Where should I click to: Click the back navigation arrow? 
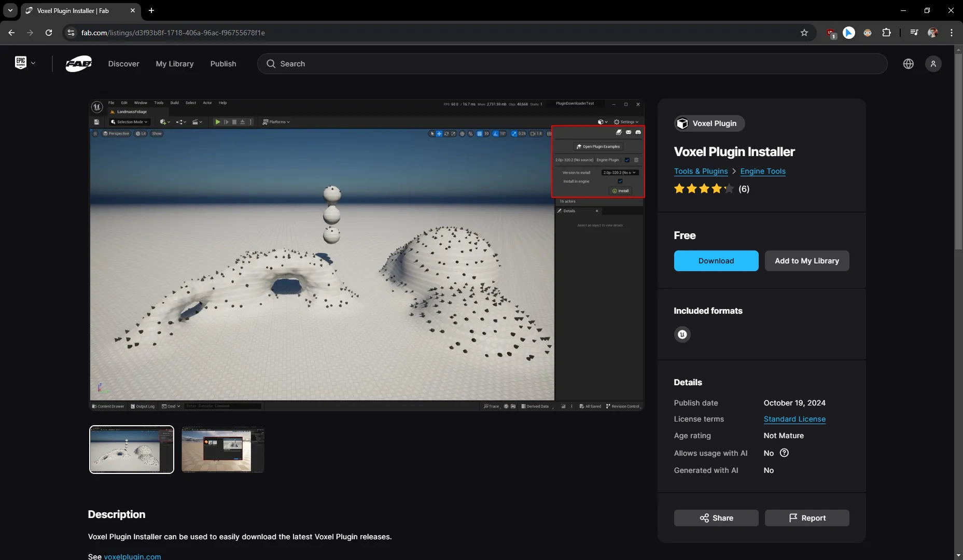point(11,32)
